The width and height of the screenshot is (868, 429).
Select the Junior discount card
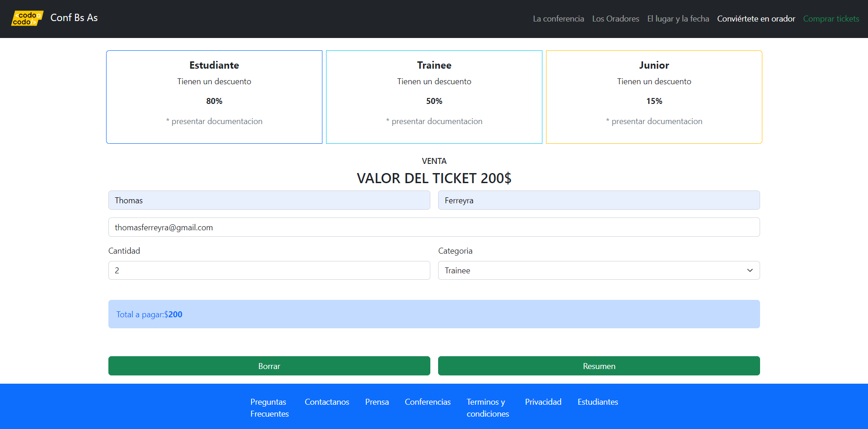tap(654, 97)
